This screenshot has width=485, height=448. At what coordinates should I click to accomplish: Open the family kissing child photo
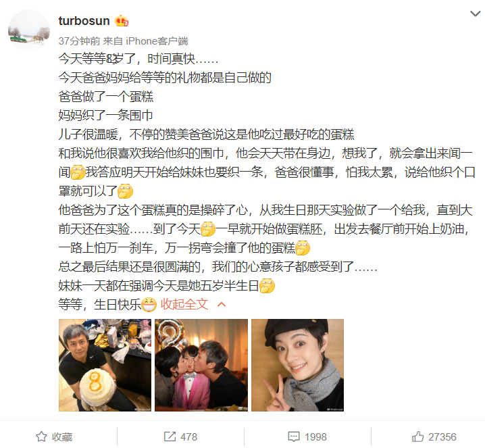pyautogui.click(x=201, y=365)
